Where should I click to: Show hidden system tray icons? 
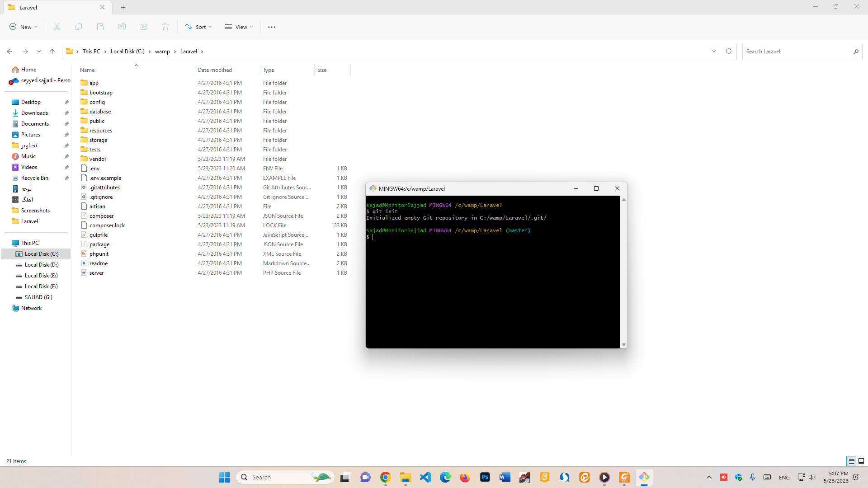point(709,477)
